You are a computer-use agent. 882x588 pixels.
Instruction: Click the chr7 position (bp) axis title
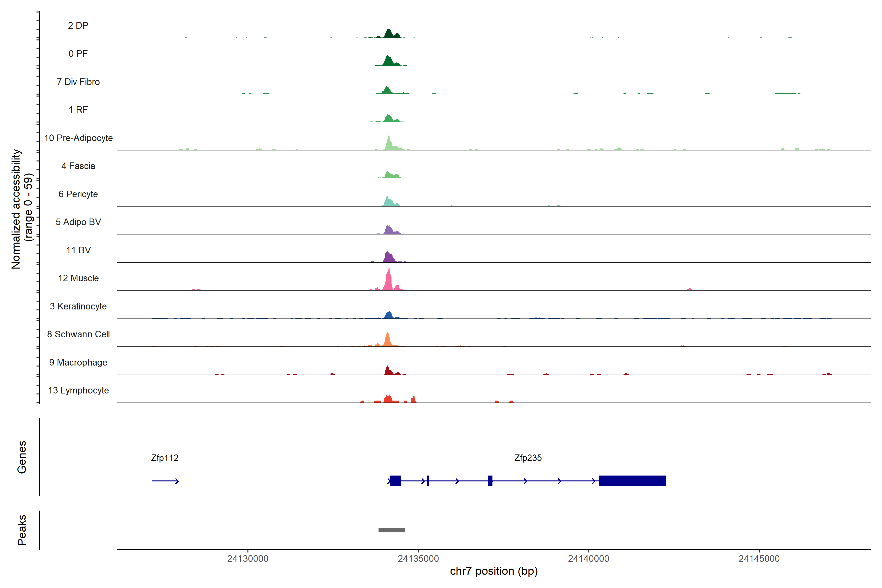tap(493, 571)
